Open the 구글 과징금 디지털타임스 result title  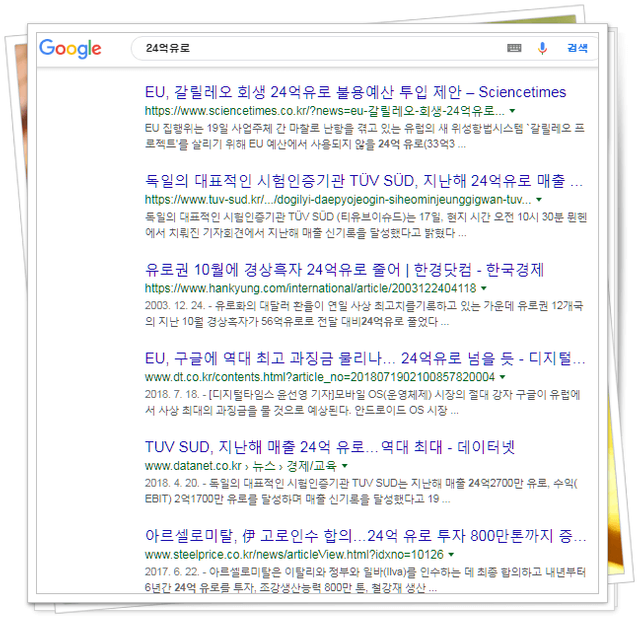[365, 358]
